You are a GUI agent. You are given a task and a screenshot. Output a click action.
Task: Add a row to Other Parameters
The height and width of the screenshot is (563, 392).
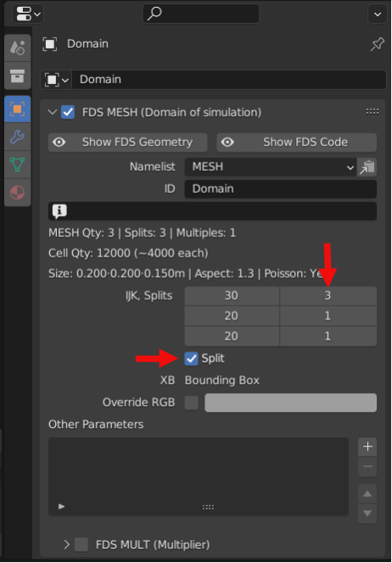pyautogui.click(x=367, y=447)
